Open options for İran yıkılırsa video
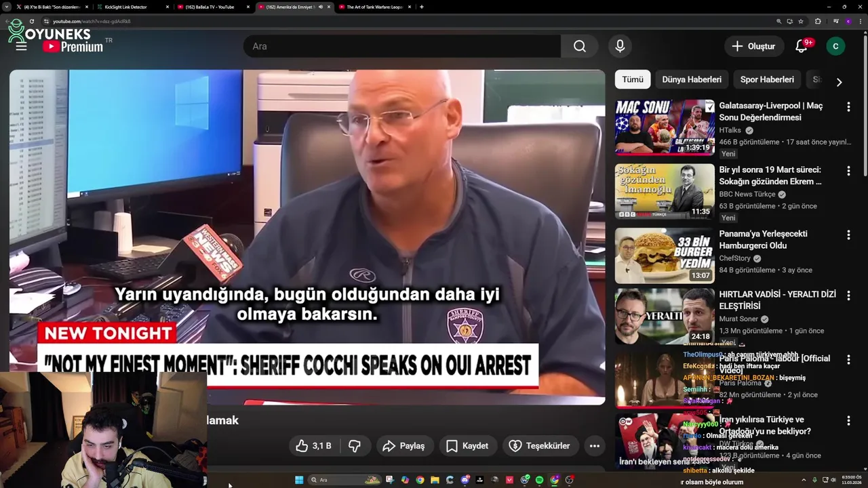This screenshot has width=868, height=488. [x=848, y=420]
